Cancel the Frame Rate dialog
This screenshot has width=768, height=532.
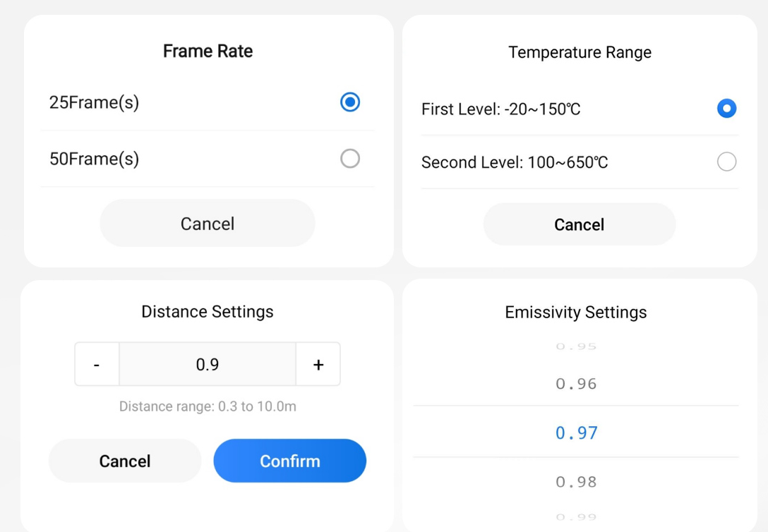(208, 223)
